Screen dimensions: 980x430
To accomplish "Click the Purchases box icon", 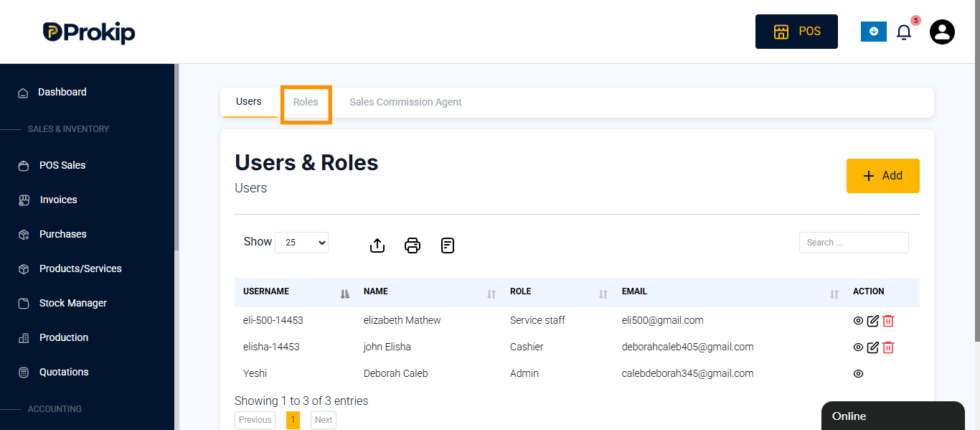I will pyautogui.click(x=24, y=235).
